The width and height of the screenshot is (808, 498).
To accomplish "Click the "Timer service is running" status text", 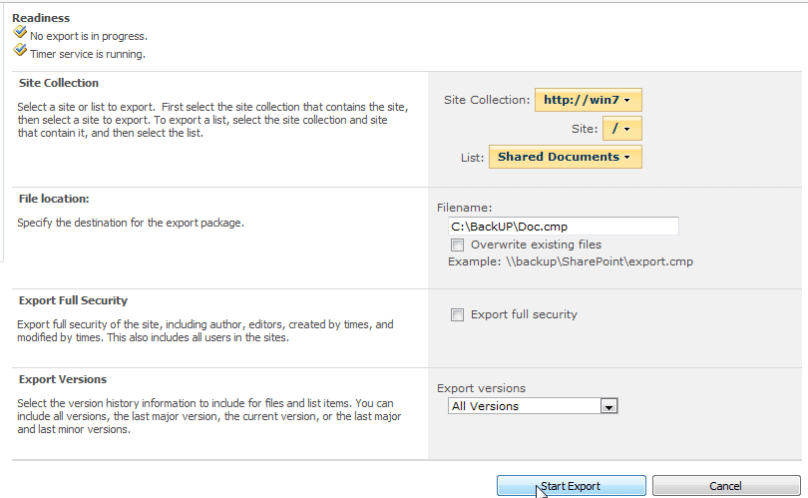I will pos(87,54).
